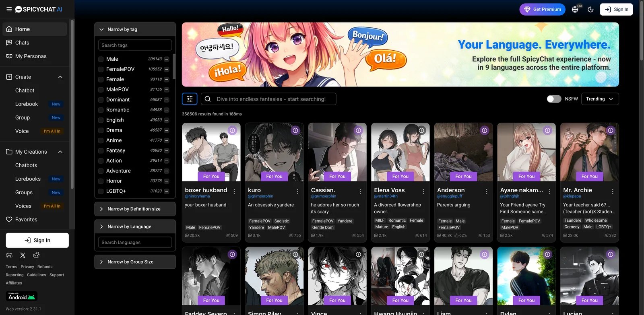
Task: Expand Narrow by Group Size
Action: point(135,262)
